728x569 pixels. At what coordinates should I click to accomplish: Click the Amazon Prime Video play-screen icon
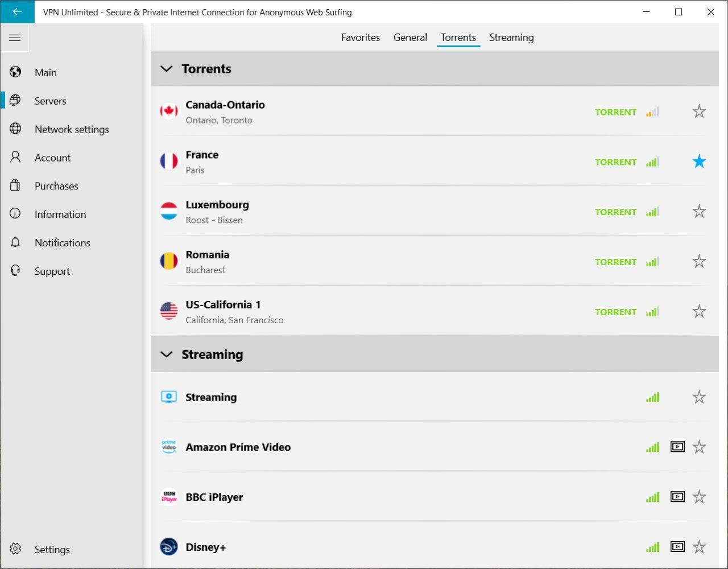click(x=677, y=447)
